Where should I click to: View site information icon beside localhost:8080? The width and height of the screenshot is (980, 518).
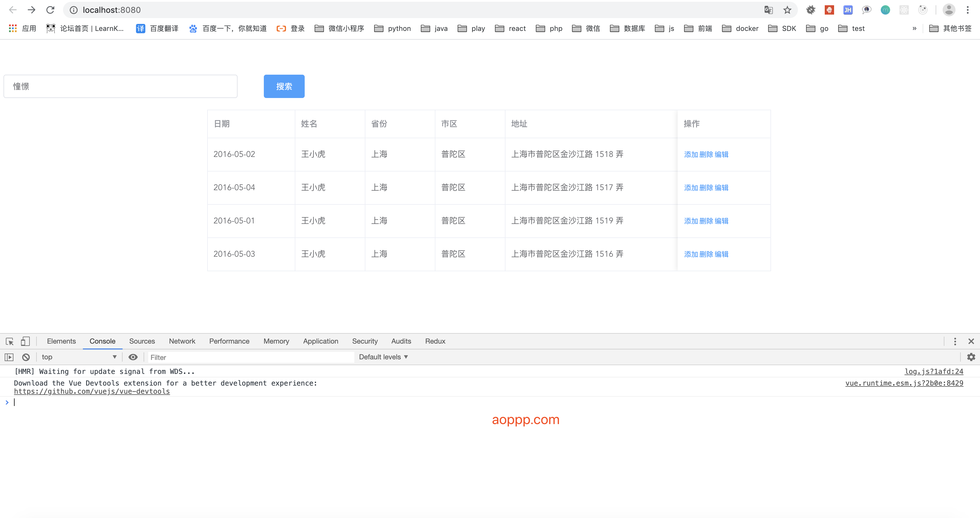coord(74,10)
